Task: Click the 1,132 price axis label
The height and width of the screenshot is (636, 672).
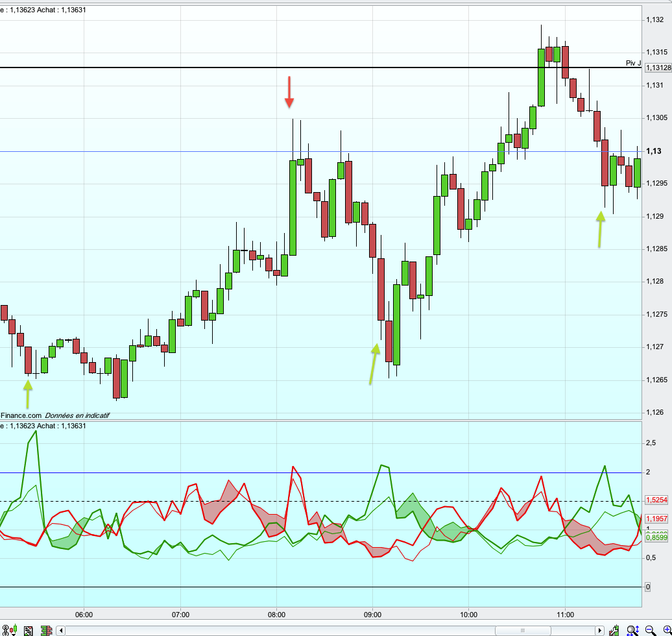Action: pos(655,19)
